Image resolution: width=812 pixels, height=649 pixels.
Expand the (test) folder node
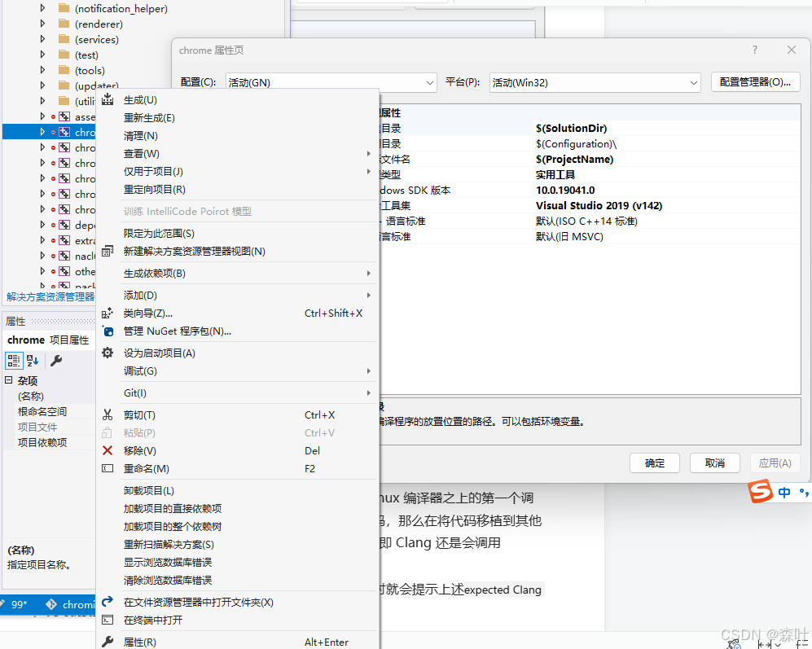[x=42, y=55]
